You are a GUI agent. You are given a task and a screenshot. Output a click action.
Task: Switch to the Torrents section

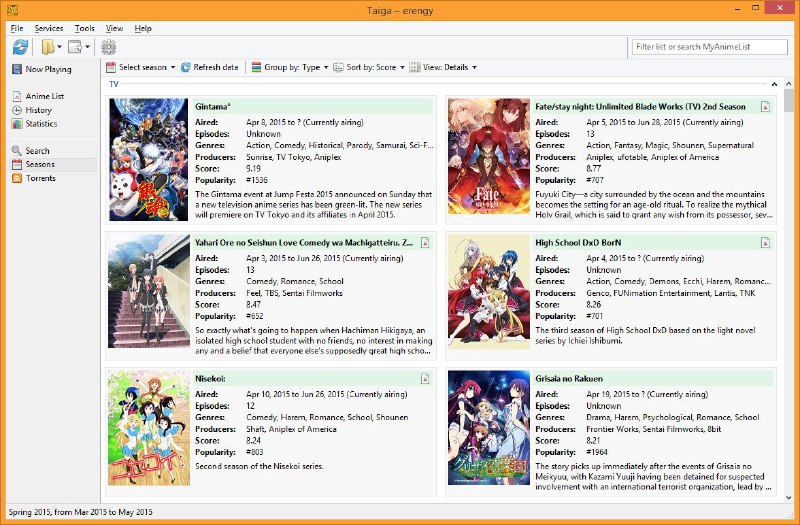click(41, 178)
